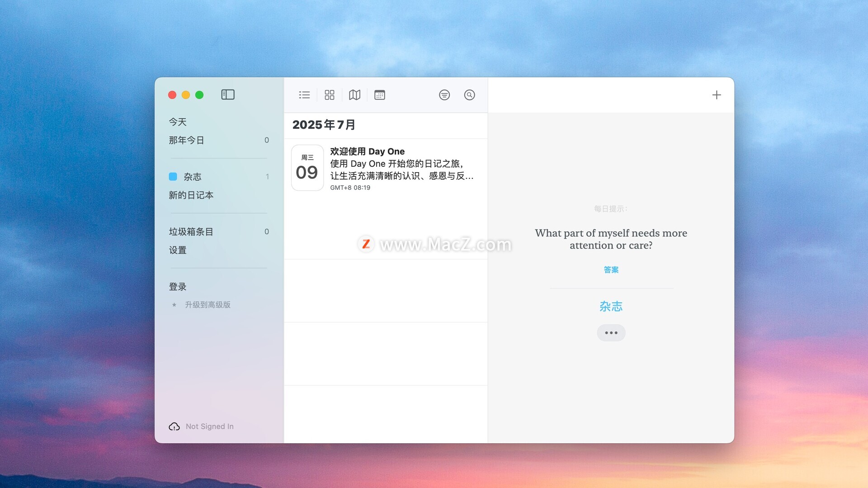
Task: Click Not Signed In status text
Action: 210,427
